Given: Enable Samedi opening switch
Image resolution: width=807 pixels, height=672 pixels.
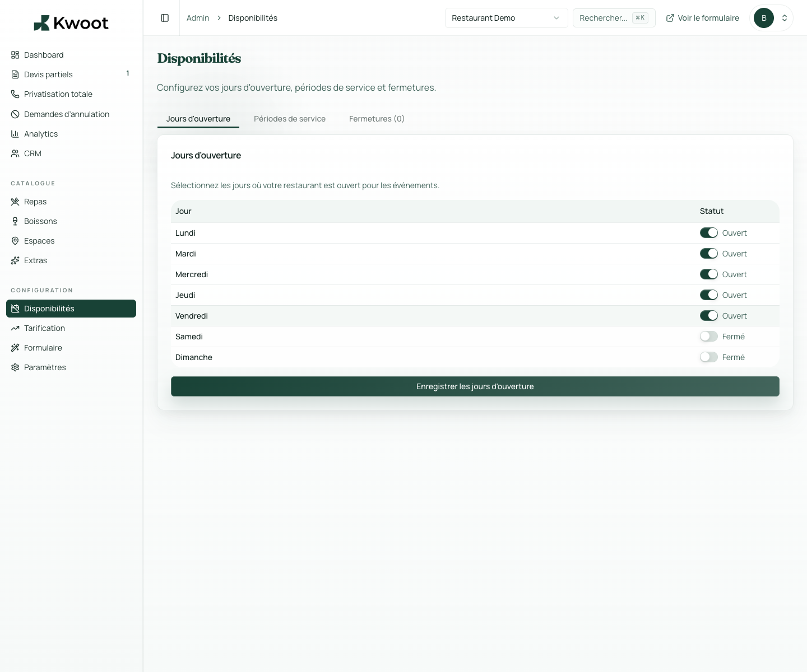Looking at the screenshot, I should (x=709, y=337).
